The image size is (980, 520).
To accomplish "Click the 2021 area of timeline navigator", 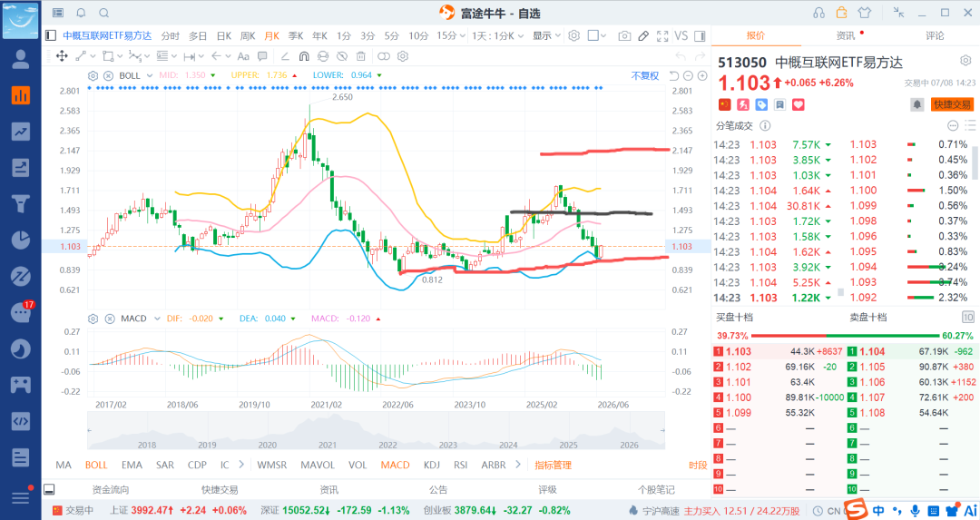I will click(328, 445).
